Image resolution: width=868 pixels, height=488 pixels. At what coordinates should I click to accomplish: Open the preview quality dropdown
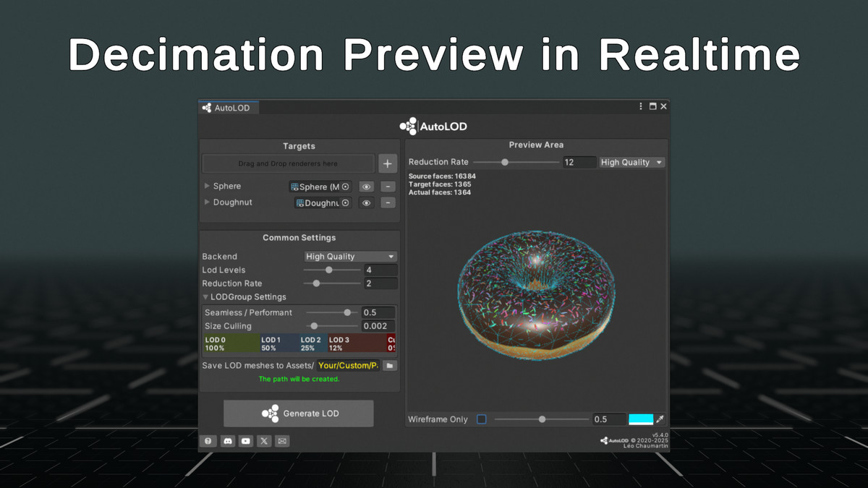(631, 163)
